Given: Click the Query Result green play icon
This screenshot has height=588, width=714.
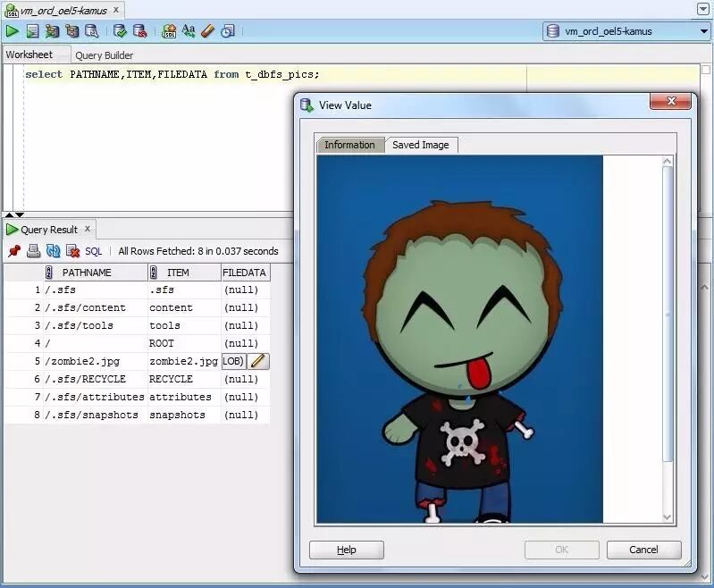Looking at the screenshot, I should pos(13,229).
